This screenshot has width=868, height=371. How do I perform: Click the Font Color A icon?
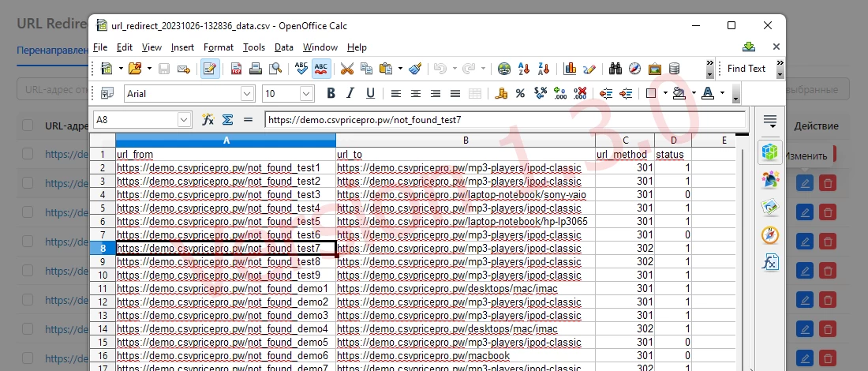pos(708,94)
